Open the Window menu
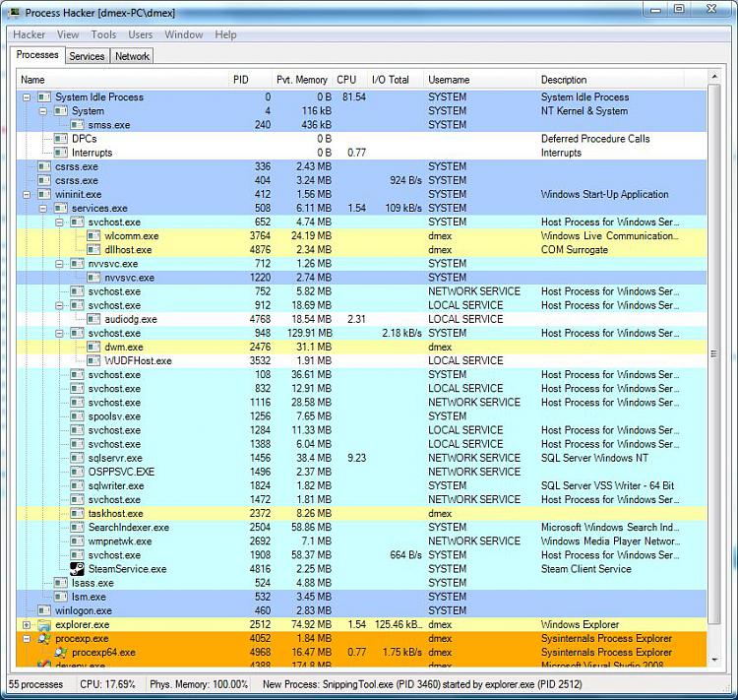This screenshot has width=738, height=700. pos(184,34)
